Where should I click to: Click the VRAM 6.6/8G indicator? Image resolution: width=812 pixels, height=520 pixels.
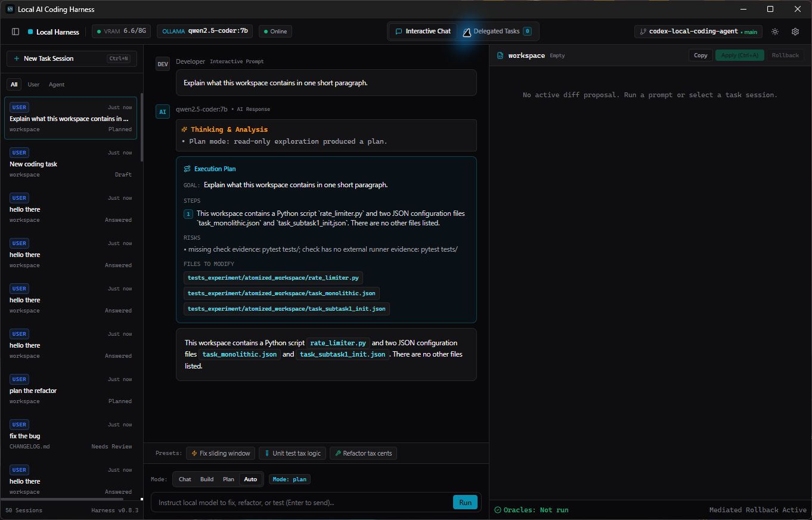[121, 32]
